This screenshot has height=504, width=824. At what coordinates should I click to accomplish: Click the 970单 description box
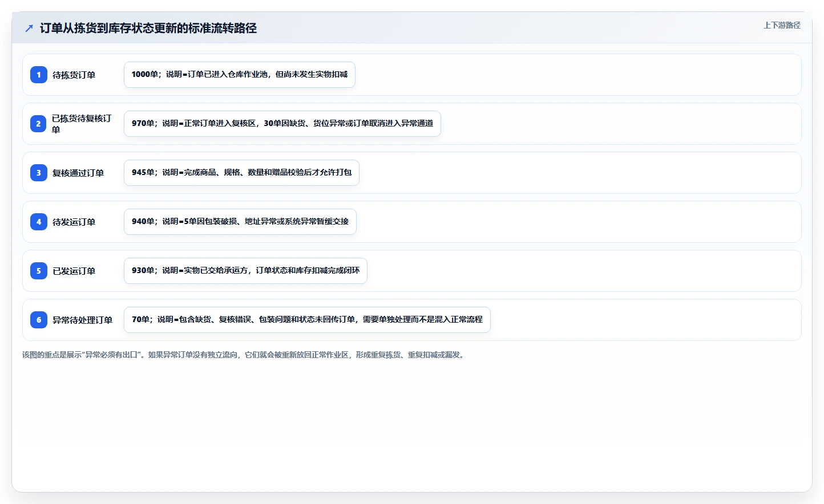pos(282,124)
